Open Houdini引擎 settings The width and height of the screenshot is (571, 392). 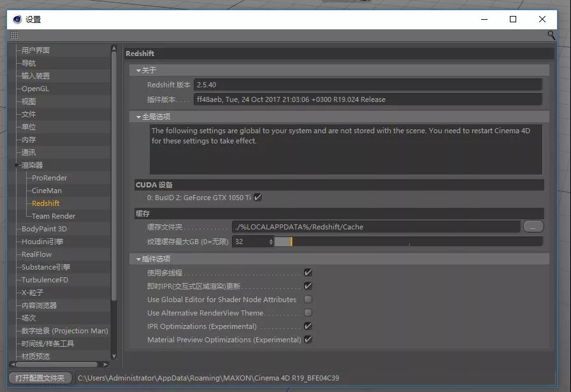click(x=42, y=242)
